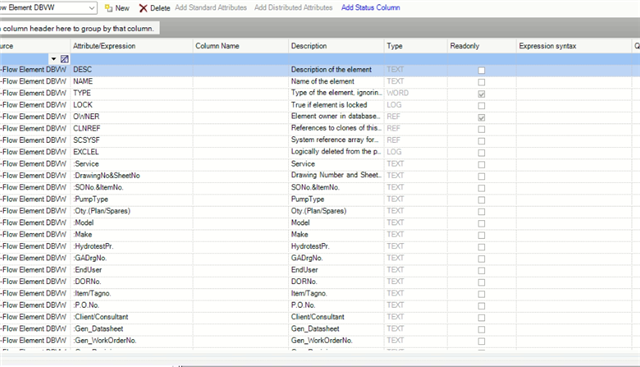Sort by Attribute/Expression column header
The width and height of the screenshot is (640, 367).
132,46
